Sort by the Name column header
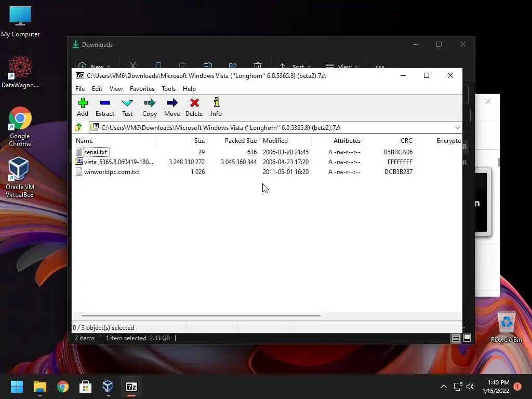Viewport: 532px width, 399px height. click(x=114, y=140)
